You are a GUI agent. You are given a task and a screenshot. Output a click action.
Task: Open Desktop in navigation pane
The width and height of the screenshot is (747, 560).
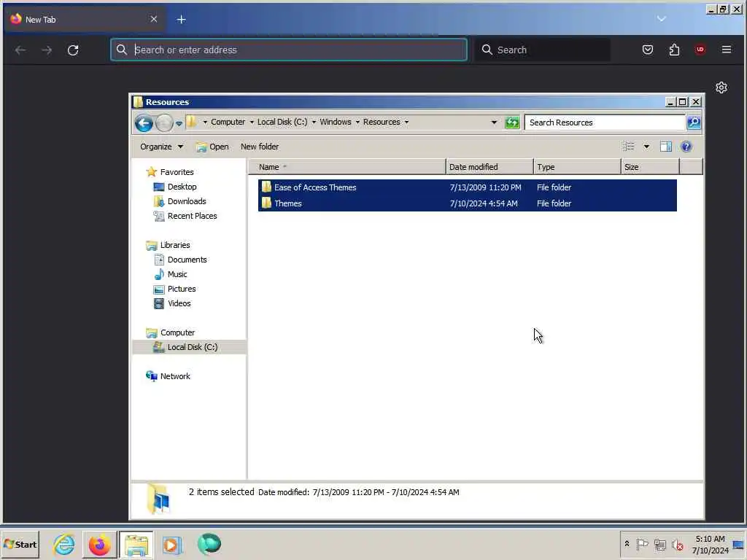pyautogui.click(x=182, y=187)
